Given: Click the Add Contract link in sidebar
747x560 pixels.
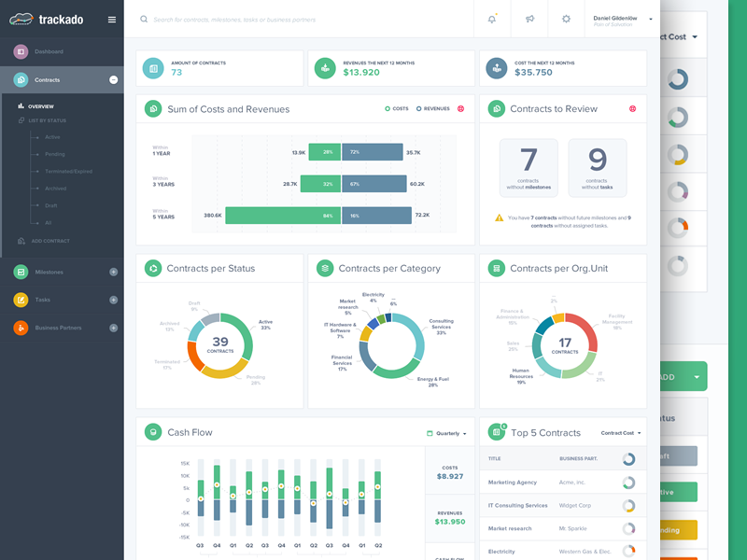Looking at the screenshot, I should (50, 241).
